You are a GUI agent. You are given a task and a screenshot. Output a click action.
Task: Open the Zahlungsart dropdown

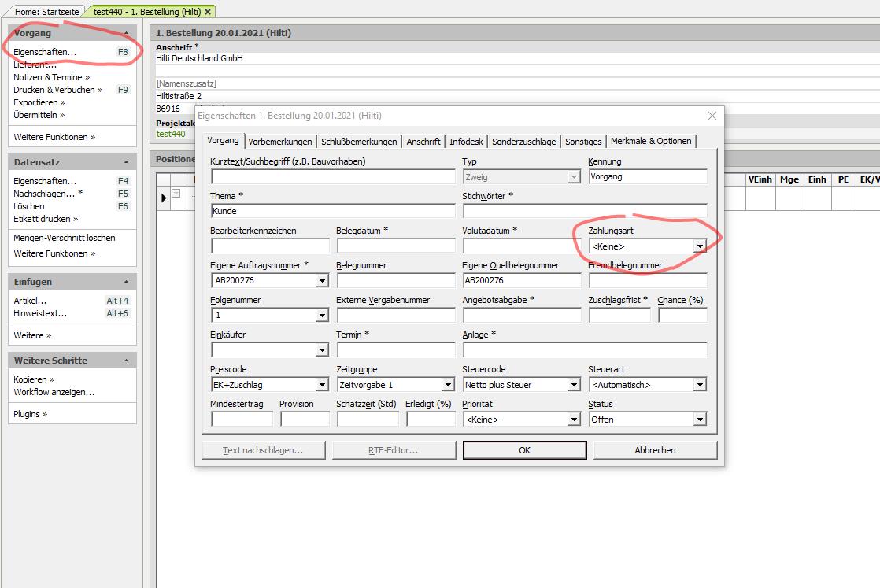click(x=699, y=246)
